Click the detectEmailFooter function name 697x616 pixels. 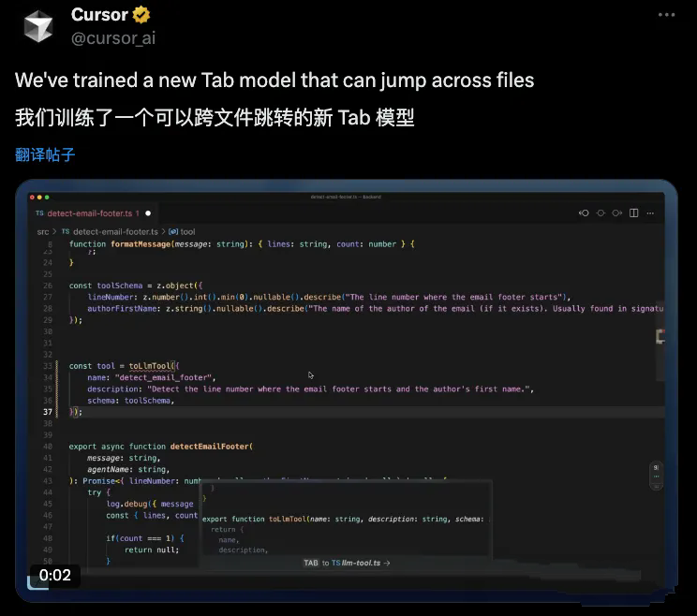(209, 447)
